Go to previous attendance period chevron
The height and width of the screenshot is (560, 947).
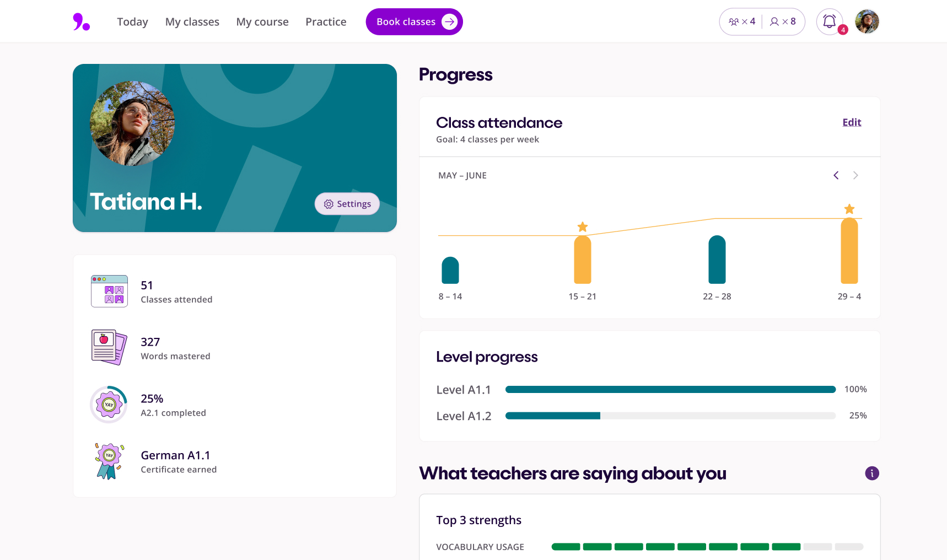[x=836, y=175]
